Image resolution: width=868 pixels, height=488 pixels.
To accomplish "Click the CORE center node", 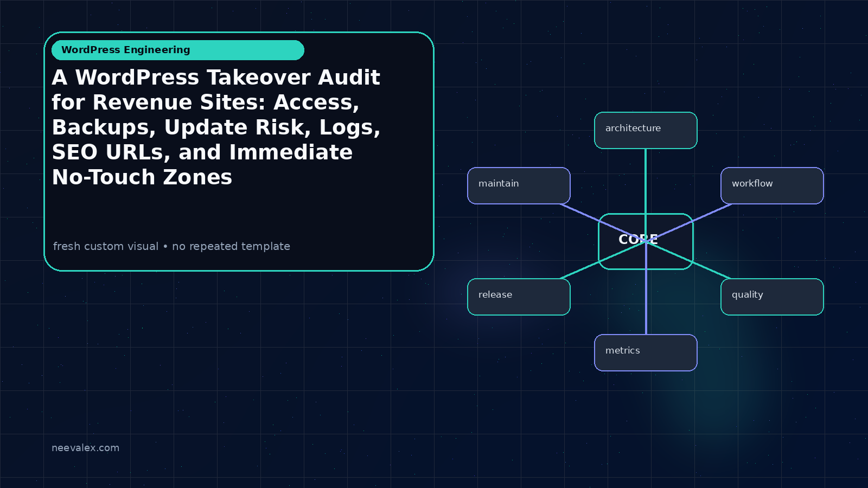I will coord(646,241).
